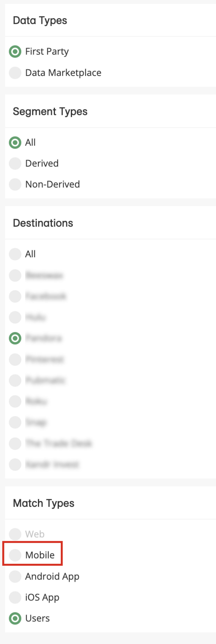Click the Data Types section heading
The image size is (216, 644).
tap(40, 21)
